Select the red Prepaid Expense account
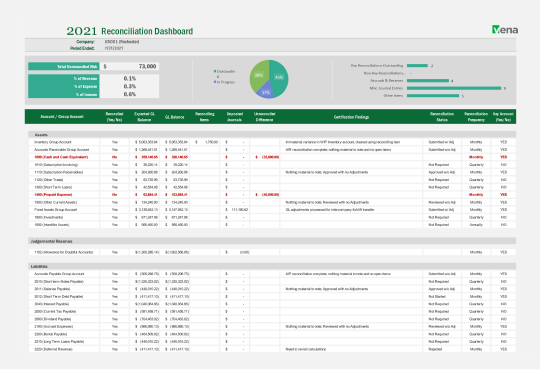Viewport: 540px width, 370px height. 53,195
